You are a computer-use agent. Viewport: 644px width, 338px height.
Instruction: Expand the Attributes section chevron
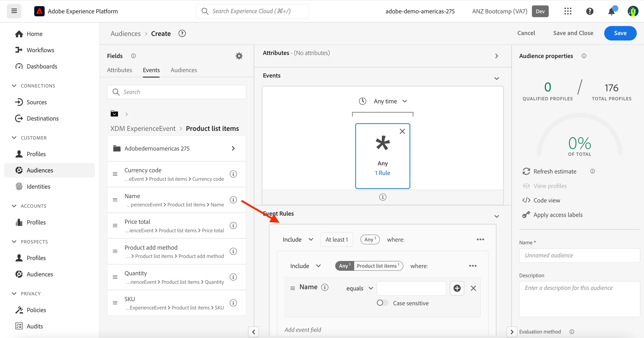point(496,56)
